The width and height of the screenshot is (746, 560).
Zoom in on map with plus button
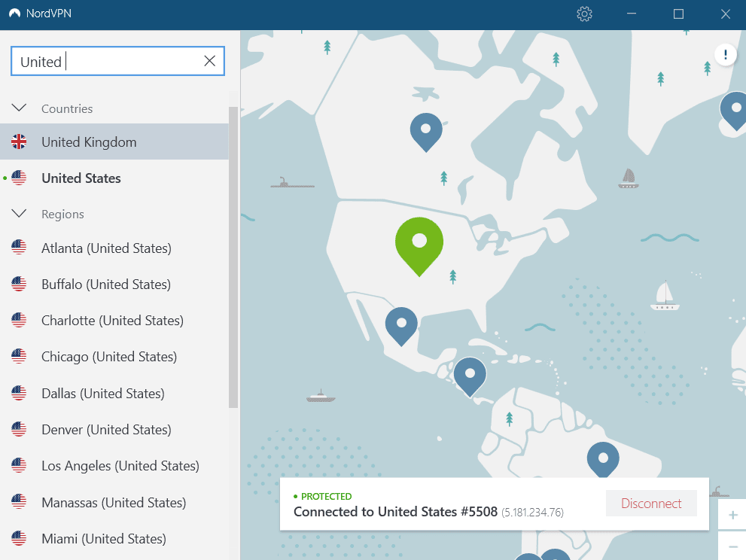(732, 515)
